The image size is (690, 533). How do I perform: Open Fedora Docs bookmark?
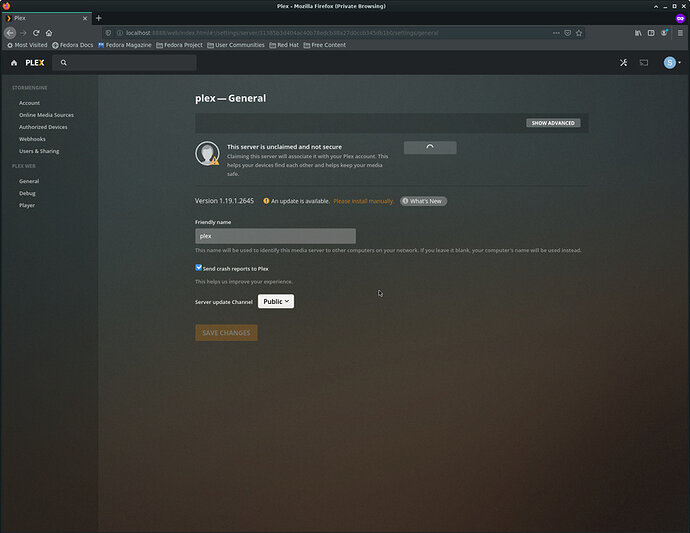click(x=73, y=45)
